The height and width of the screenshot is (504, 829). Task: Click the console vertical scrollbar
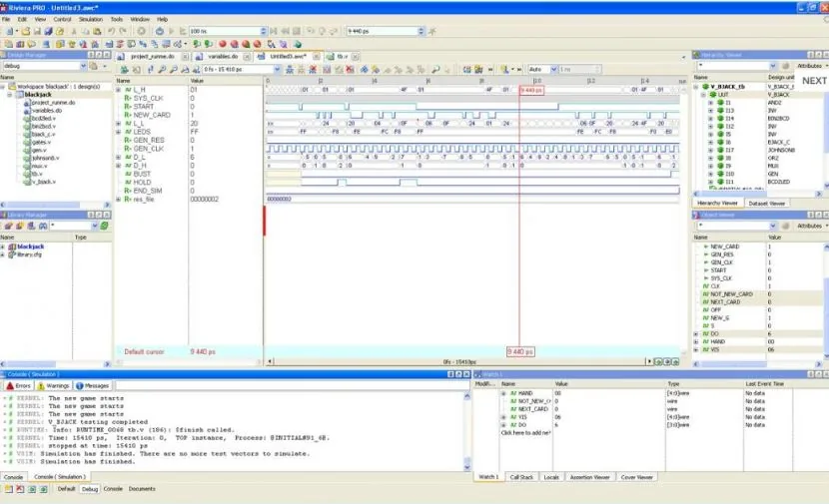click(466, 431)
